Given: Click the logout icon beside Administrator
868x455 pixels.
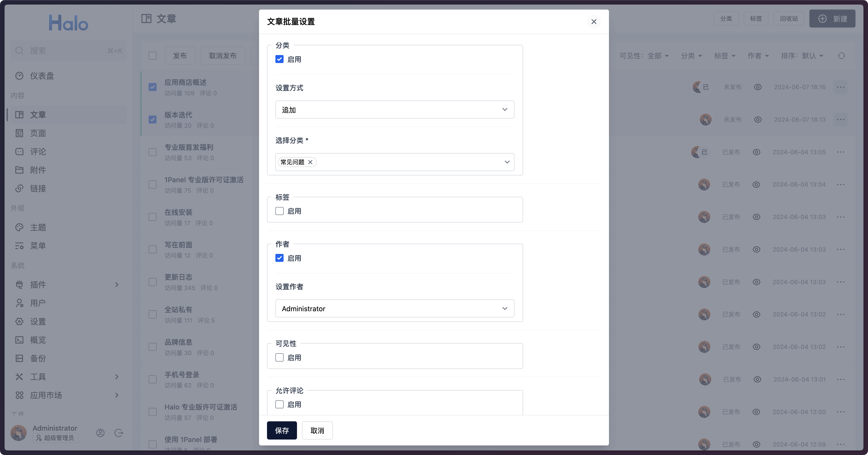Looking at the screenshot, I should click(119, 433).
